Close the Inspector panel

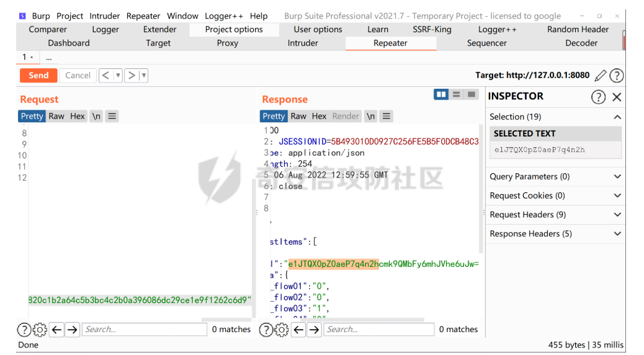(617, 97)
